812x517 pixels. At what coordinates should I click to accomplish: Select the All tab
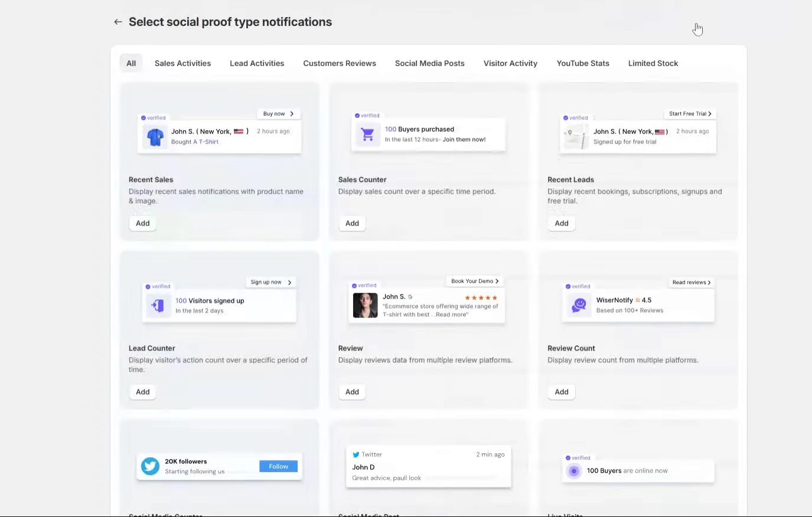click(x=131, y=63)
